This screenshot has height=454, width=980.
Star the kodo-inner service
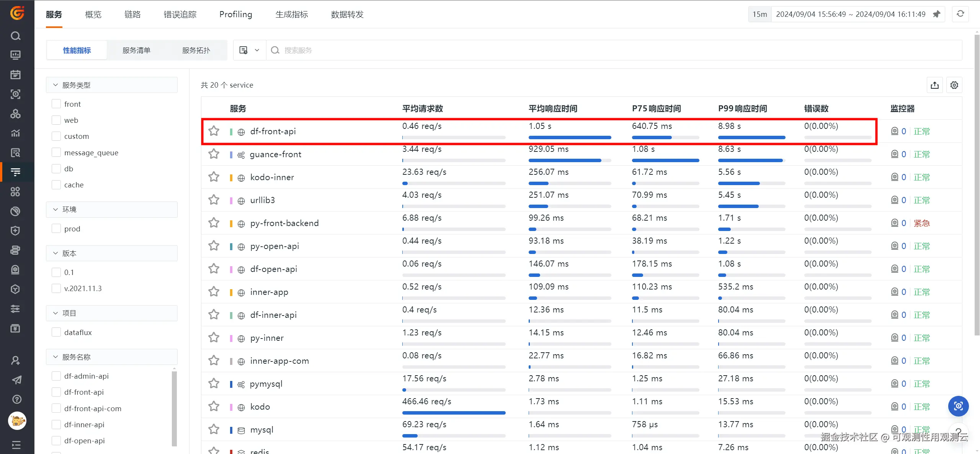click(x=214, y=177)
